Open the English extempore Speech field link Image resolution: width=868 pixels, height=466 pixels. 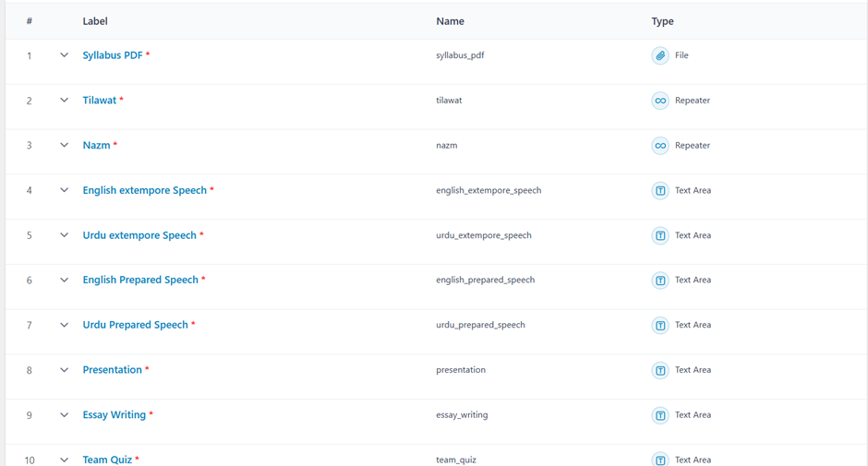pos(144,190)
